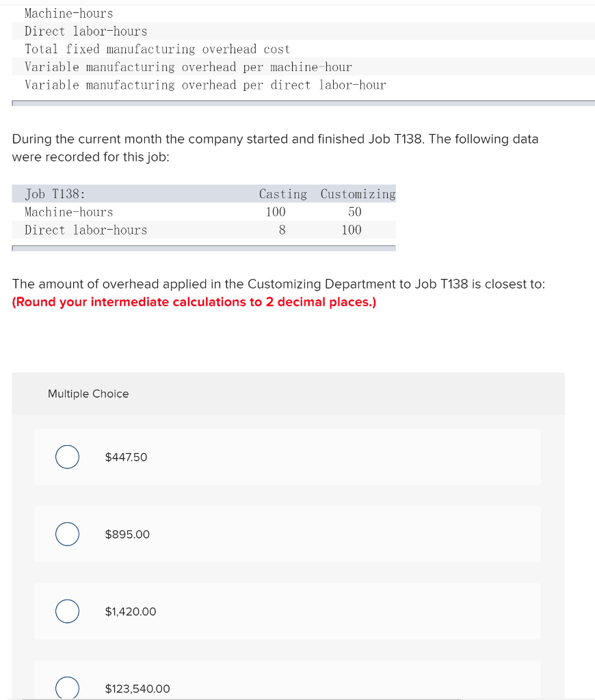Image resolution: width=595 pixels, height=700 pixels.
Task: Click the horizontal scrollbar below the top table
Action: 301,103
